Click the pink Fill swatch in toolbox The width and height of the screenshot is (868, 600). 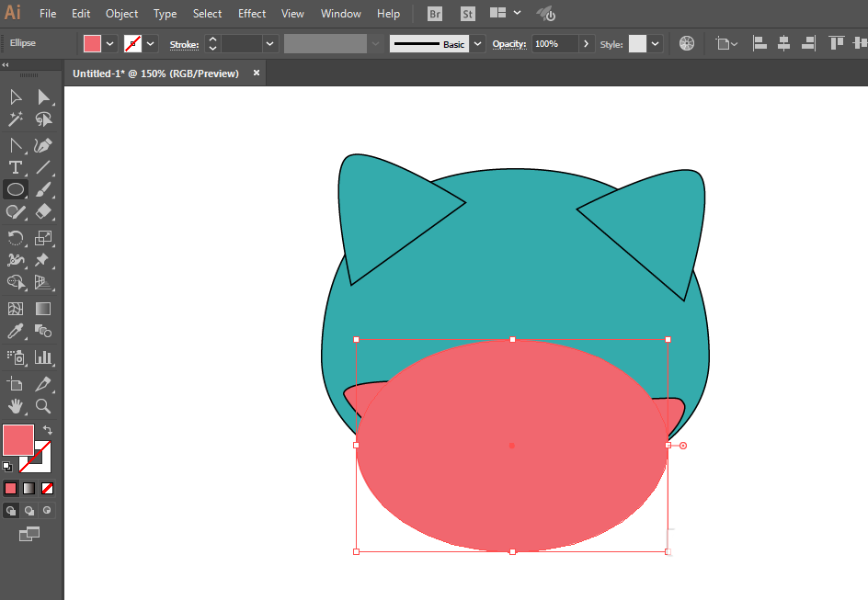click(x=18, y=440)
